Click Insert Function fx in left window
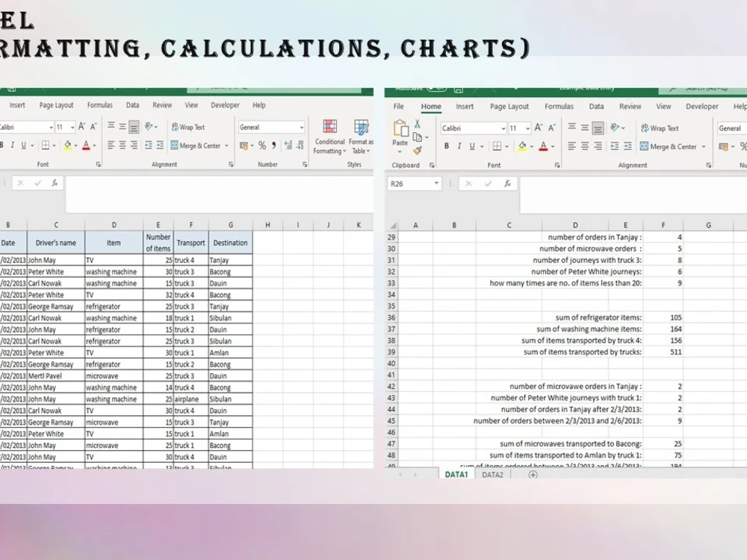 point(55,183)
